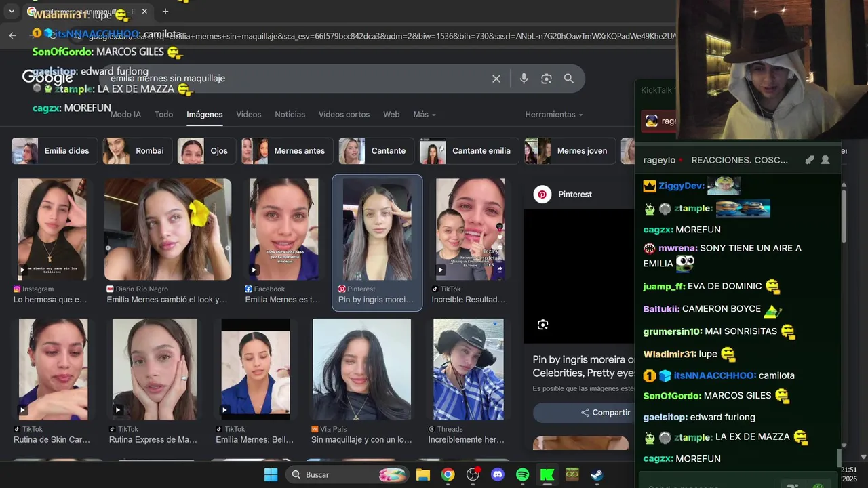Open the Vía País sin maquillaje image
The image size is (868, 488).
point(361,369)
